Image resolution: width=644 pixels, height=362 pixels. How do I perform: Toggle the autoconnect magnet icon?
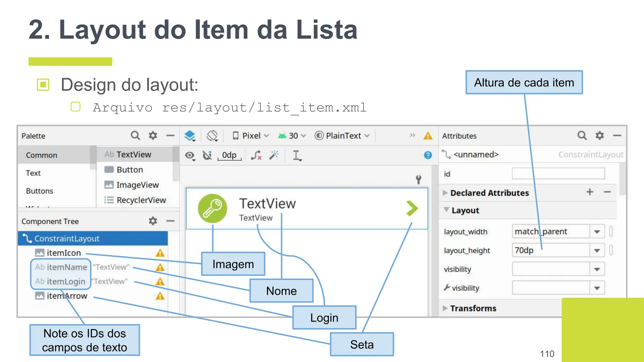point(207,155)
